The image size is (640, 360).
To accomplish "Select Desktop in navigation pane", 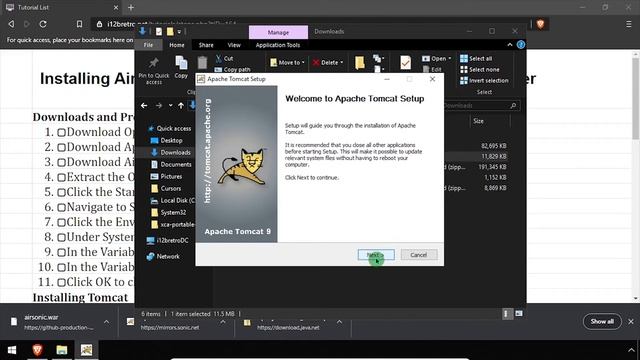I will click(167, 140).
